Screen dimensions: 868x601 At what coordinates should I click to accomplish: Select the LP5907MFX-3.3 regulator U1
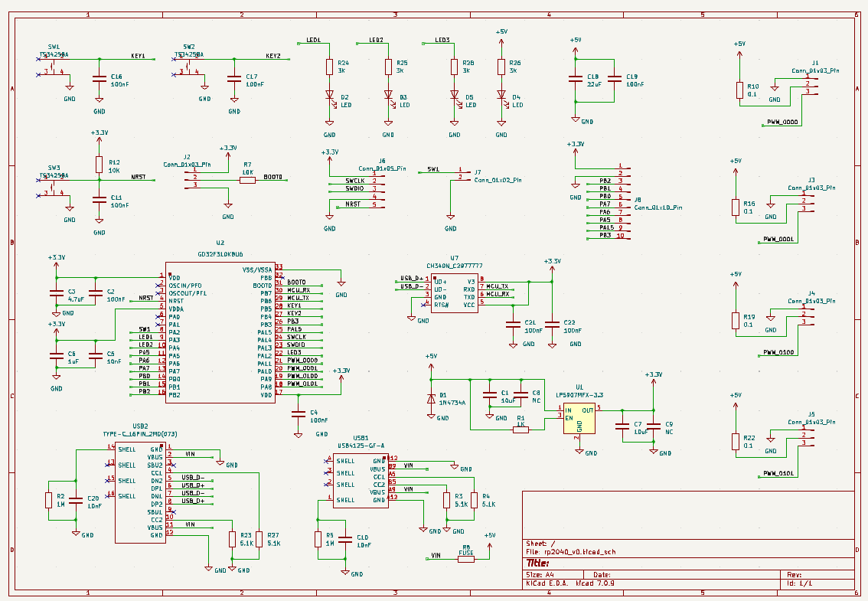coord(579,418)
